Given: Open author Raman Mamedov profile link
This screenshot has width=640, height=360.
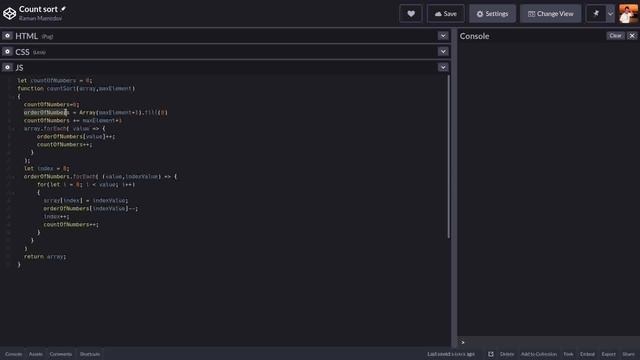Looking at the screenshot, I should [x=40, y=18].
